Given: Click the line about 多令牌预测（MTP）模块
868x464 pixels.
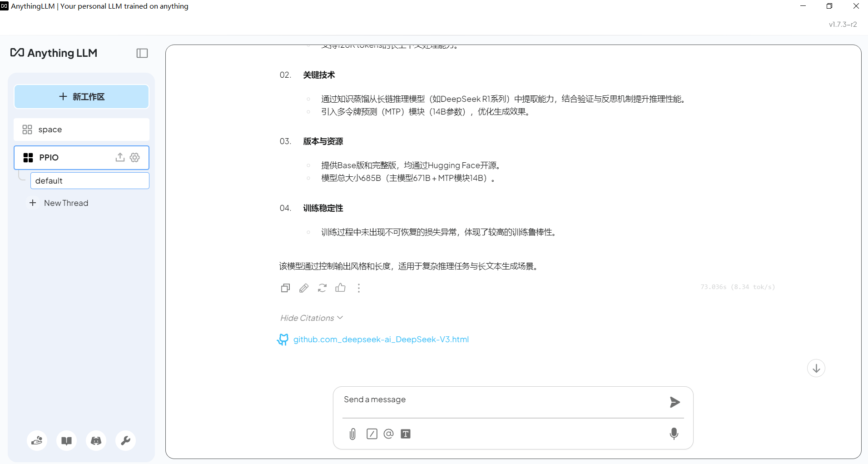Looking at the screenshot, I should [426, 112].
